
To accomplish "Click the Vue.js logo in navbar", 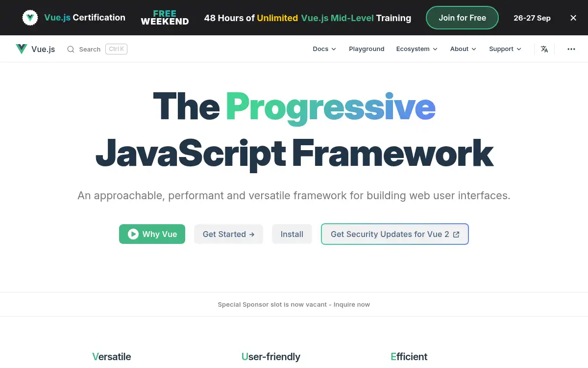I will [x=22, y=49].
